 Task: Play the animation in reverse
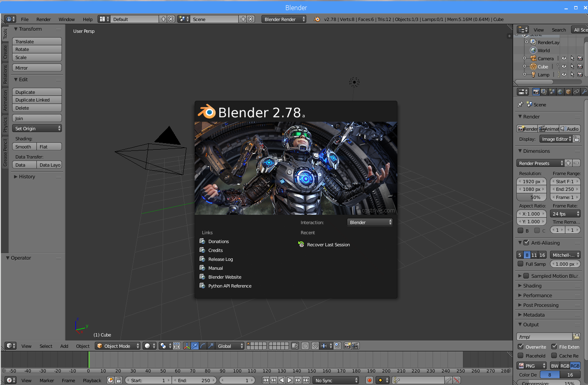click(x=282, y=380)
